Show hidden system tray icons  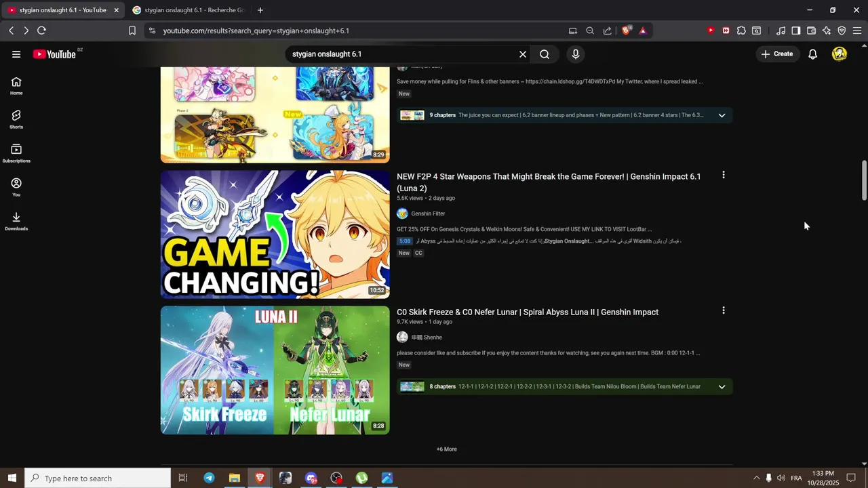[757, 478]
